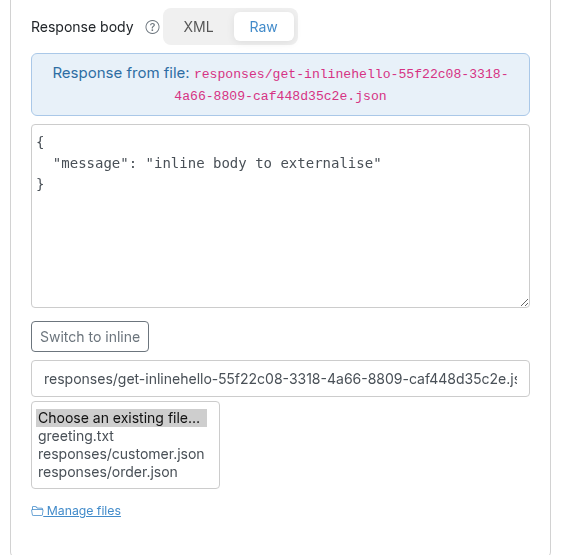The width and height of the screenshot is (565, 555).
Task: Click the opening brace in the body editor
Action: point(40,142)
